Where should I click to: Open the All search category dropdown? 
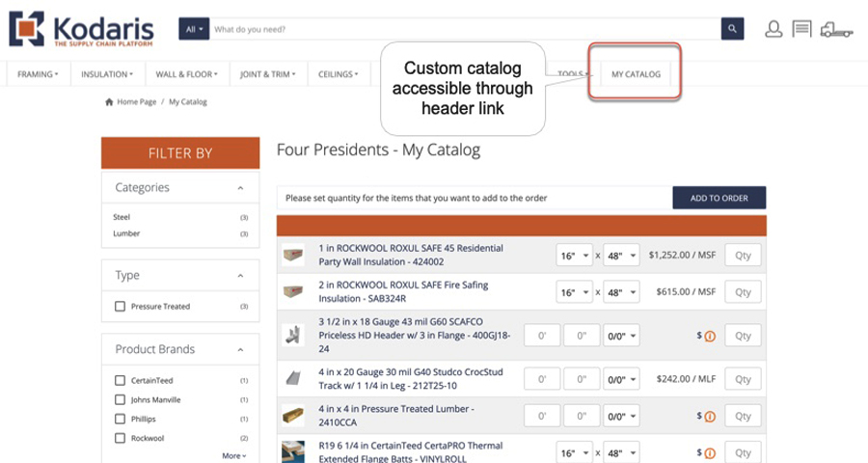194,29
